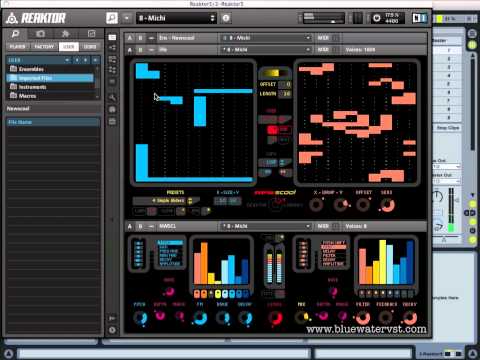
Task: Click the right colored bar graph display
Action: click(x=386, y=263)
